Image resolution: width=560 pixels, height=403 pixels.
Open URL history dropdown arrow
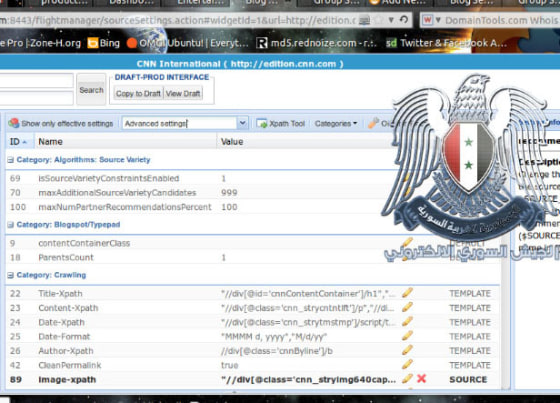391,20
